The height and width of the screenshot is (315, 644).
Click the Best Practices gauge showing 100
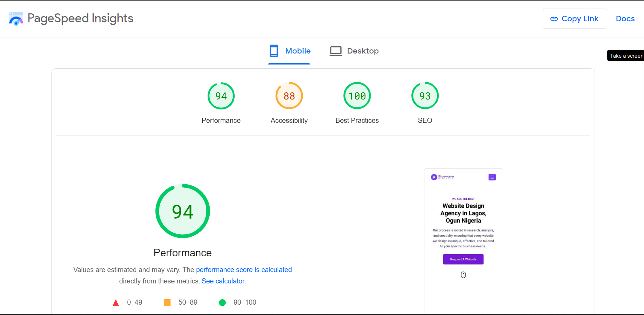coord(357,96)
